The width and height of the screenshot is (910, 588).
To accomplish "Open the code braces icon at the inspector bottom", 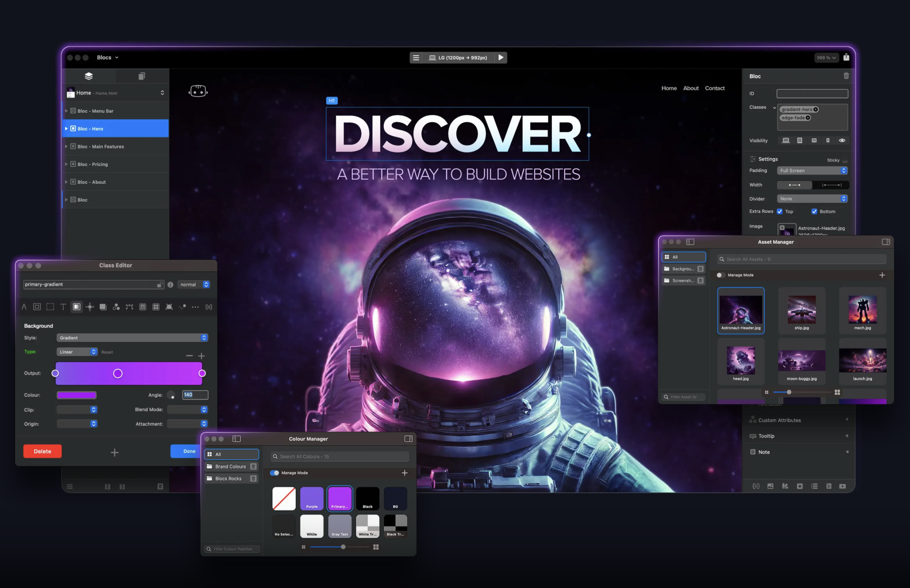I will pos(756,486).
